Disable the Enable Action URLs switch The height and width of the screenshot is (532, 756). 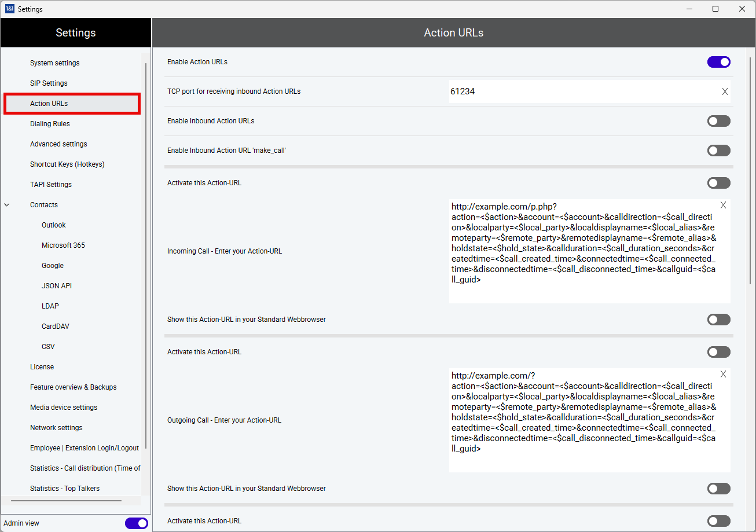pyautogui.click(x=718, y=62)
